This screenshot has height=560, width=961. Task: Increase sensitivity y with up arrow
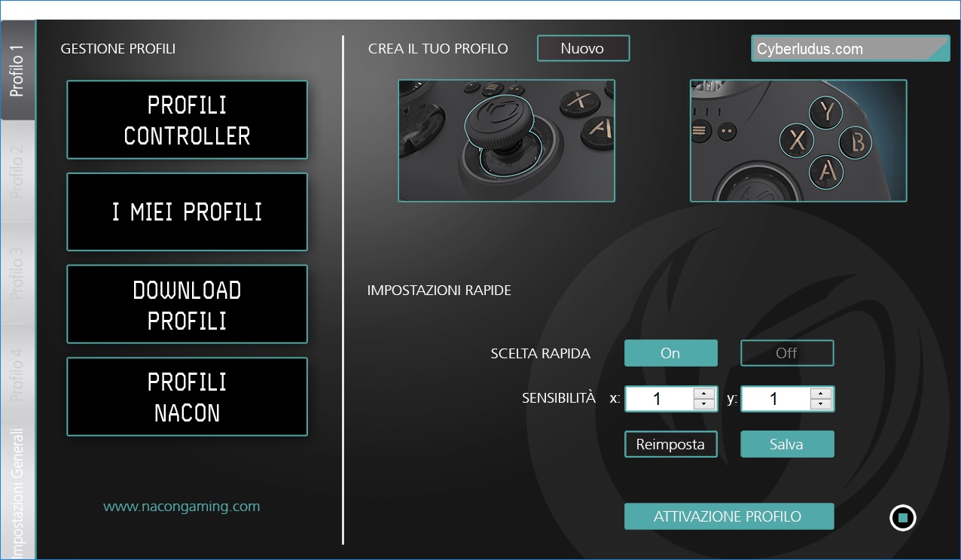[821, 394]
